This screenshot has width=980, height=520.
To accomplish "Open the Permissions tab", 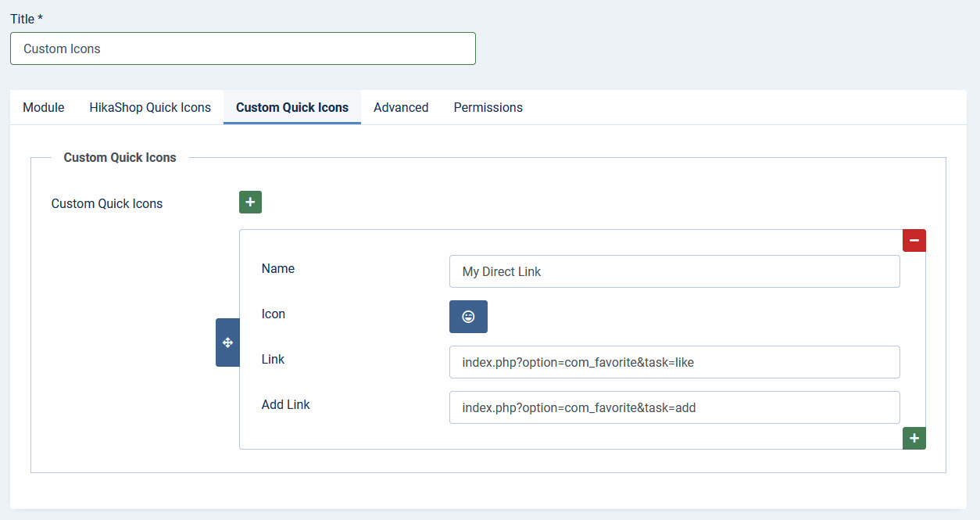I will (488, 107).
